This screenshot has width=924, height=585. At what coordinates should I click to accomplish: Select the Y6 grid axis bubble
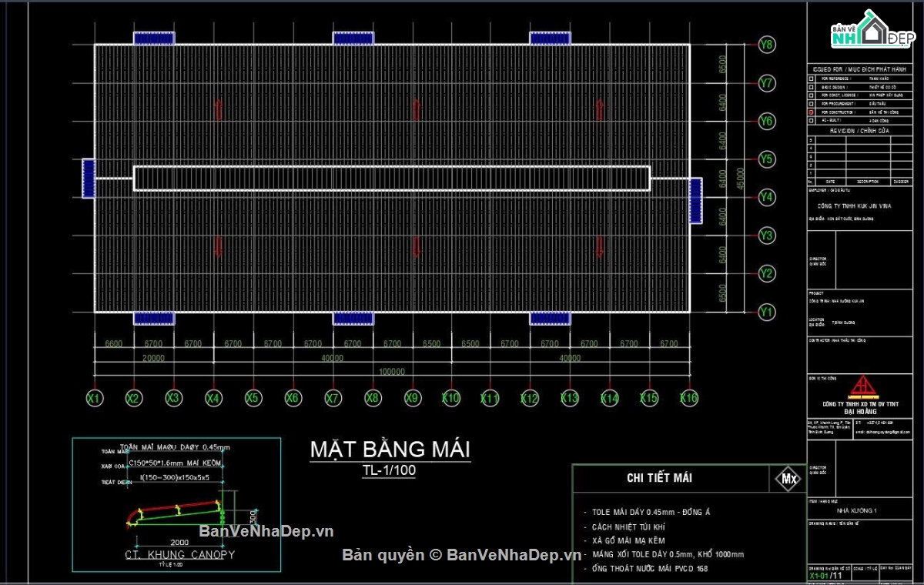click(x=766, y=121)
